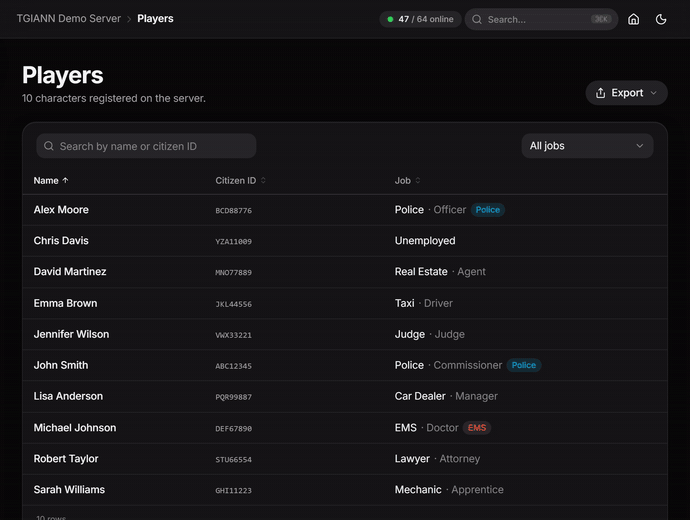Viewport: 690px width, 520px height.
Task: Click citizen ID PQR99887
Action: [x=234, y=397]
